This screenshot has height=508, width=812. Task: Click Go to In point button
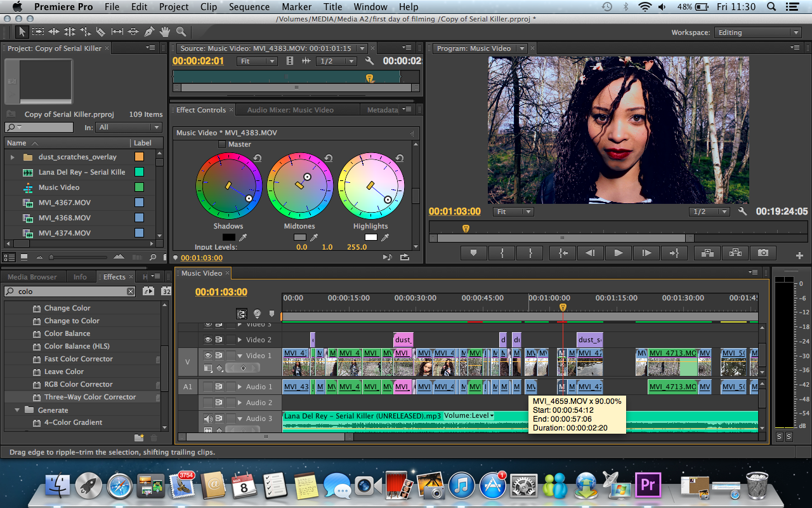tap(563, 253)
